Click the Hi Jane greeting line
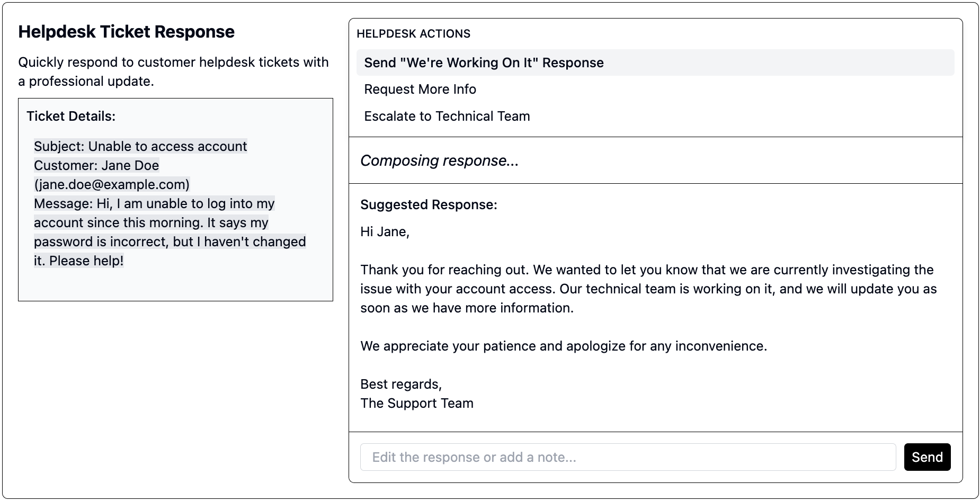This screenshot has width=980, height=501. pyautogui.click(x=385, y=231)
